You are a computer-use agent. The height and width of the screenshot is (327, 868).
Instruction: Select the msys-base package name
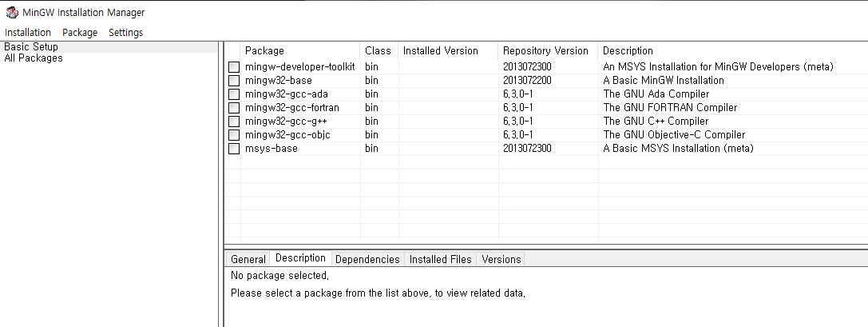coord(271,149)
